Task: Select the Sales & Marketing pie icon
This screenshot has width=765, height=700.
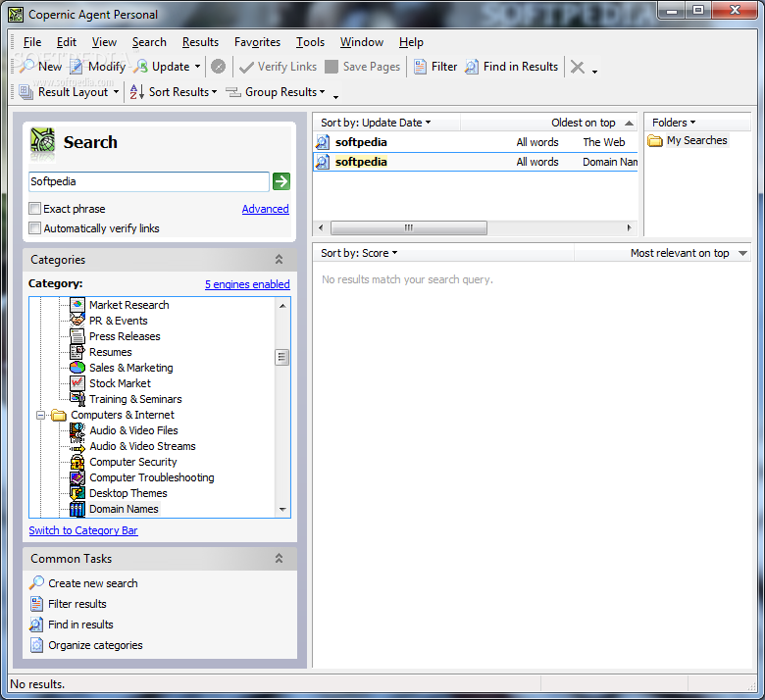Action: click(77, 368)
